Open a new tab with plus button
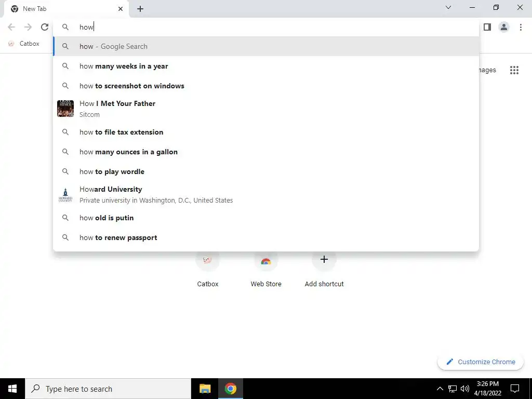The width and height of the screenshot is (532, 399). point(140,9)
